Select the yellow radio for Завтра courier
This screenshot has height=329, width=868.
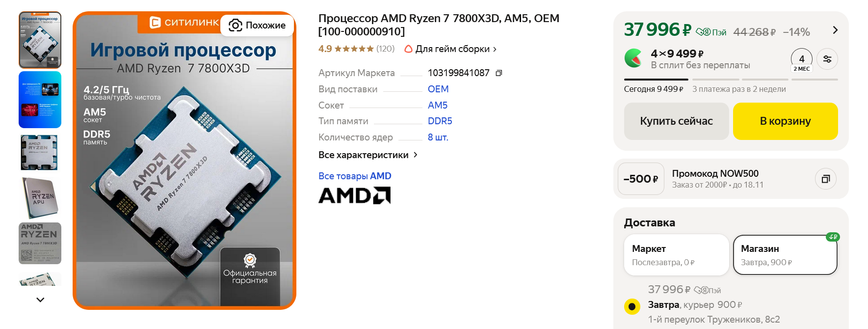click(632, 306)
